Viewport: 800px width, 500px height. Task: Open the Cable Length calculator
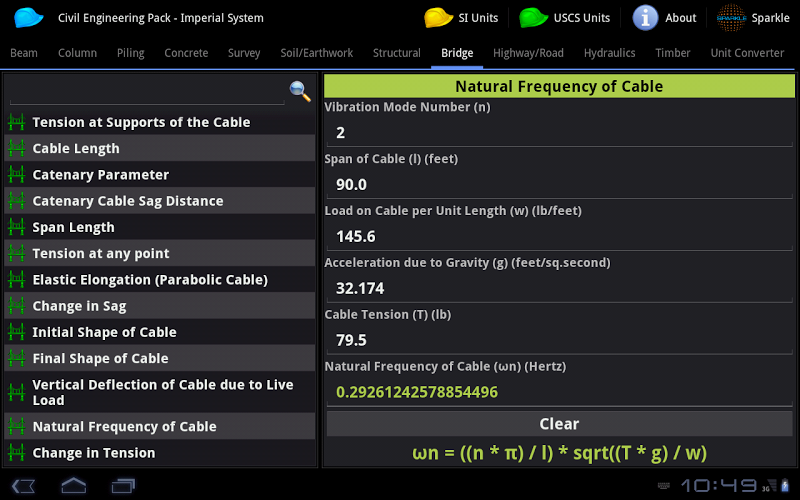click(x=160, y=148)
